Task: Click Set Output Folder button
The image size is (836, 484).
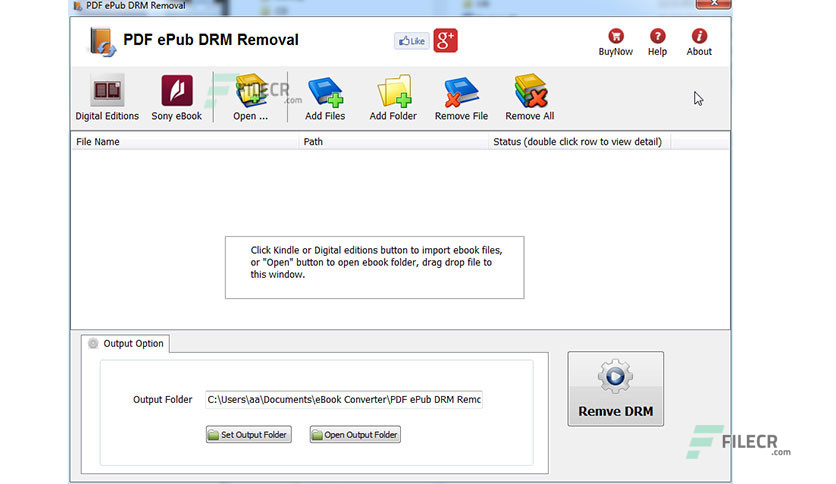Action: tap(248, 434)
